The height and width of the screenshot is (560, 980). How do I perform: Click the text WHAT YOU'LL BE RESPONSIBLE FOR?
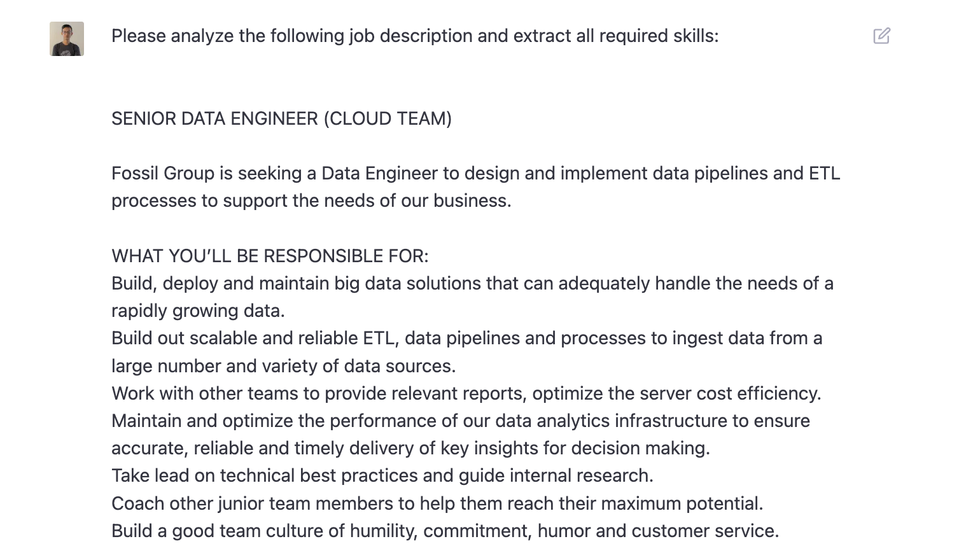pyautogui.click(x=270, y=256)
